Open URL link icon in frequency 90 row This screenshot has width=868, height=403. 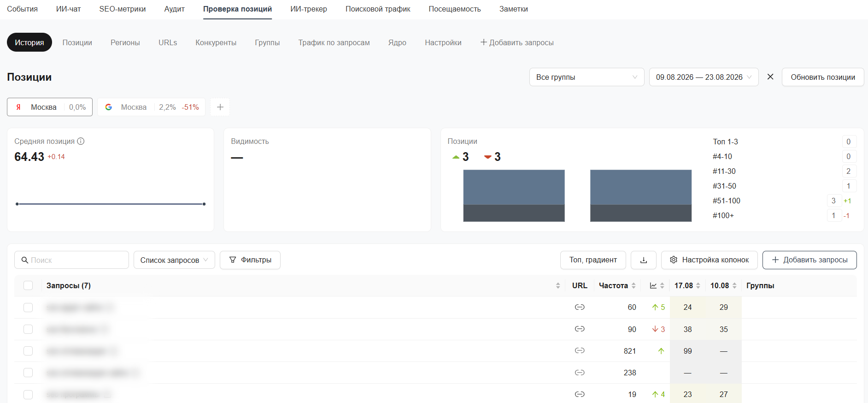(580, 329)
